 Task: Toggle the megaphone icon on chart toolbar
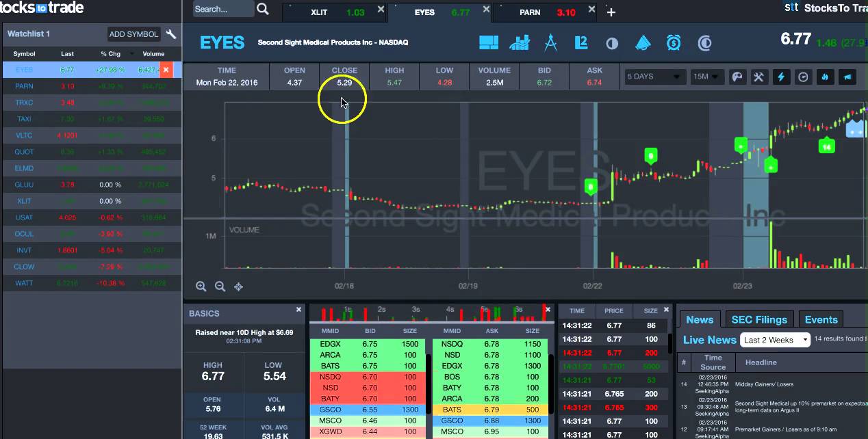[847, 77]
